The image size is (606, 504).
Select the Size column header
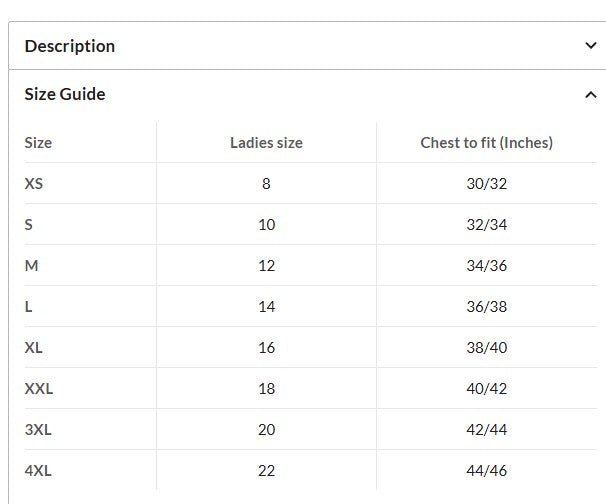(38, 143)
